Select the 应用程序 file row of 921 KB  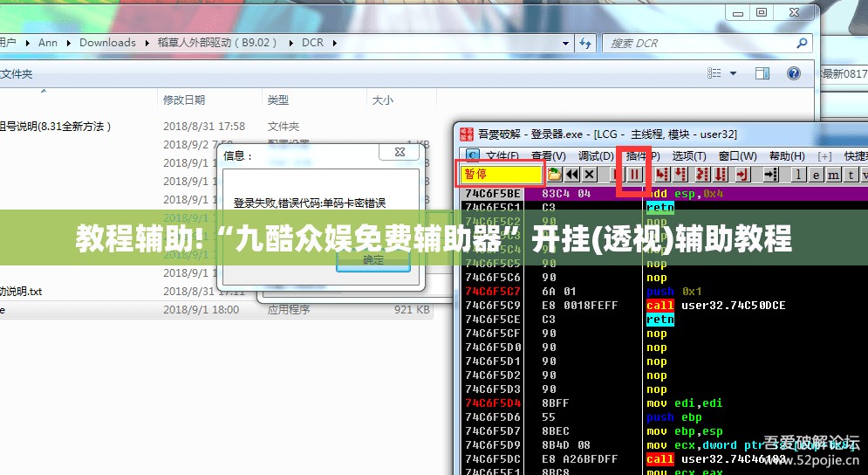pos(215,309)
